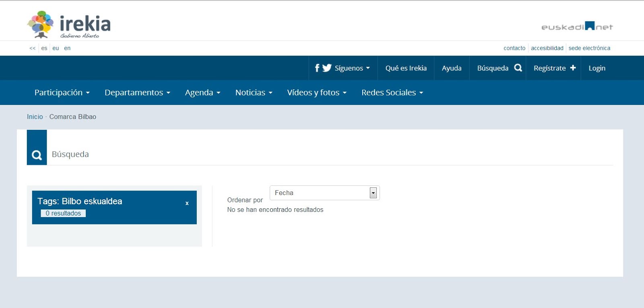Click the euskadi.net logo

pyautogui.click(x=577, y=27)
